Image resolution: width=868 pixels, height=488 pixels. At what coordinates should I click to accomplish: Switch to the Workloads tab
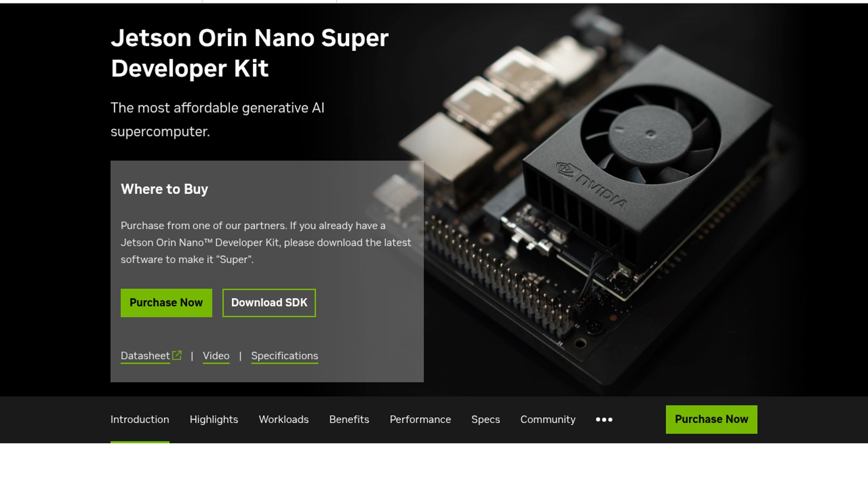(x=283, y=420)
